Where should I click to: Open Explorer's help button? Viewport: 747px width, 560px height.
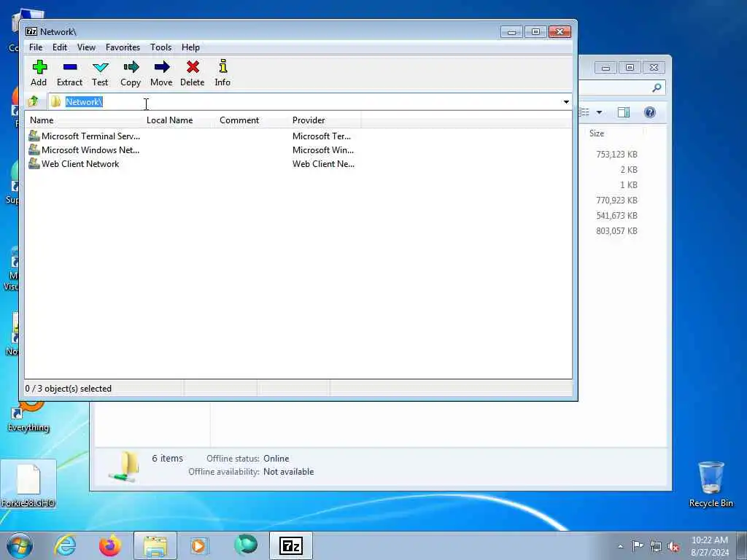649,112
